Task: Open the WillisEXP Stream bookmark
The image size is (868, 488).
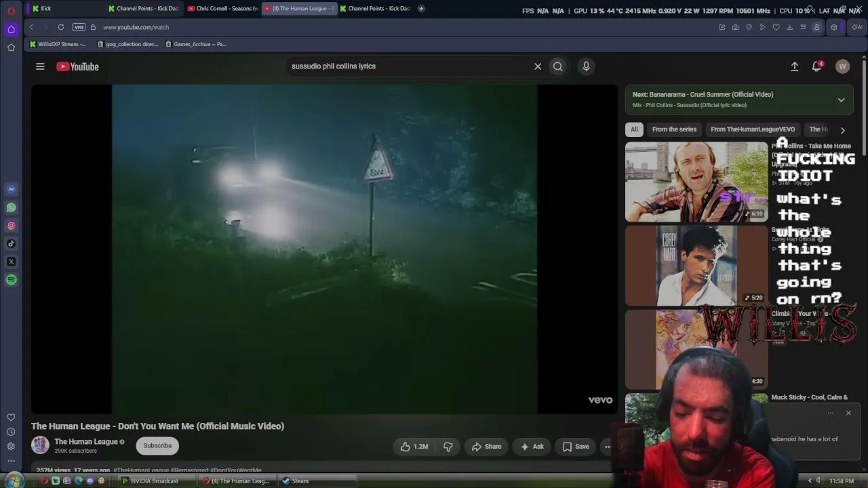Action: pos(58,44)
